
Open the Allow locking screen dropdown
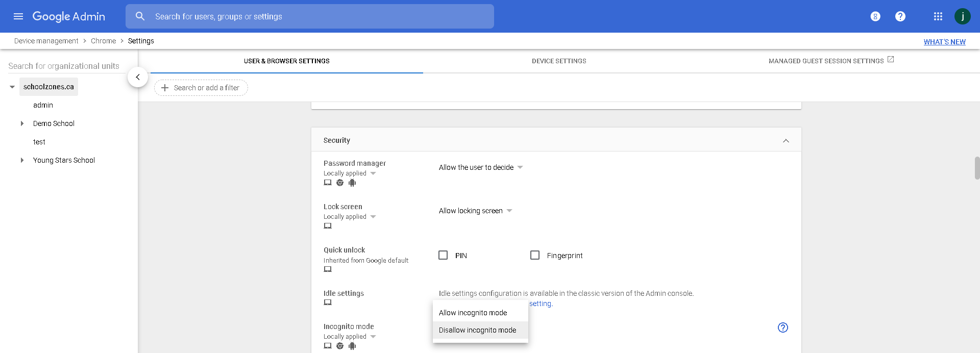click(475, 211)
